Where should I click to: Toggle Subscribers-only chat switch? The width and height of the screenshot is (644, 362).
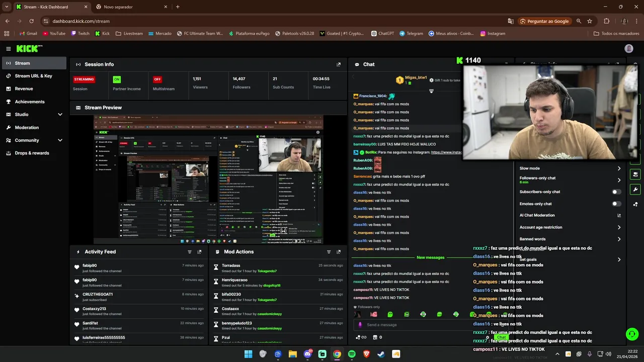[616, 192]
